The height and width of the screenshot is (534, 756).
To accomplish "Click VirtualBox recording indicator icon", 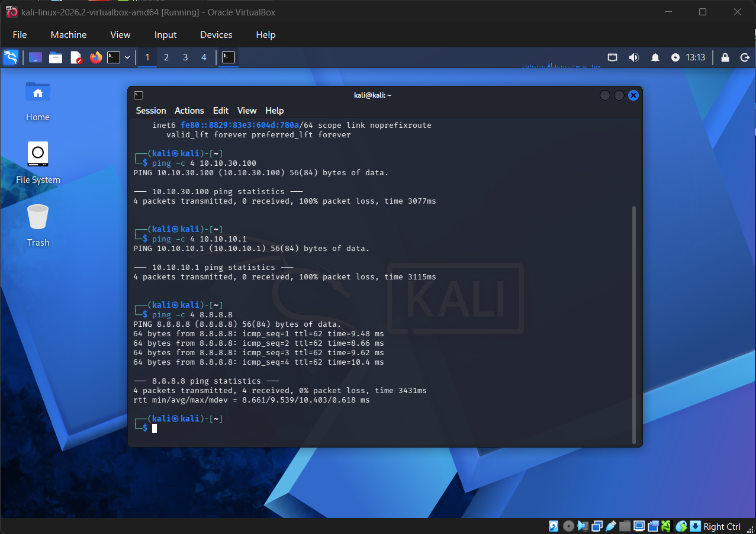I will click(x=654, y=526).
